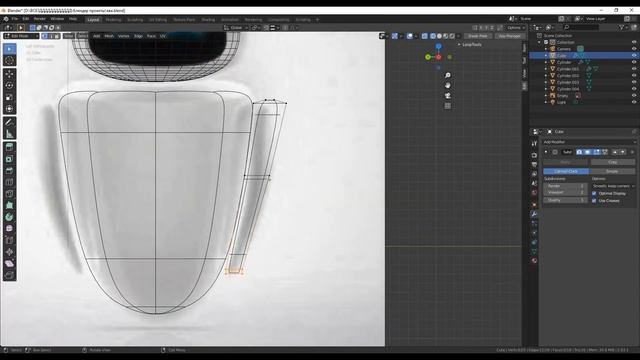Viewport: 640px width, 360px height.
Task: Select the Rip Region tool
Action: click(9, 275)
